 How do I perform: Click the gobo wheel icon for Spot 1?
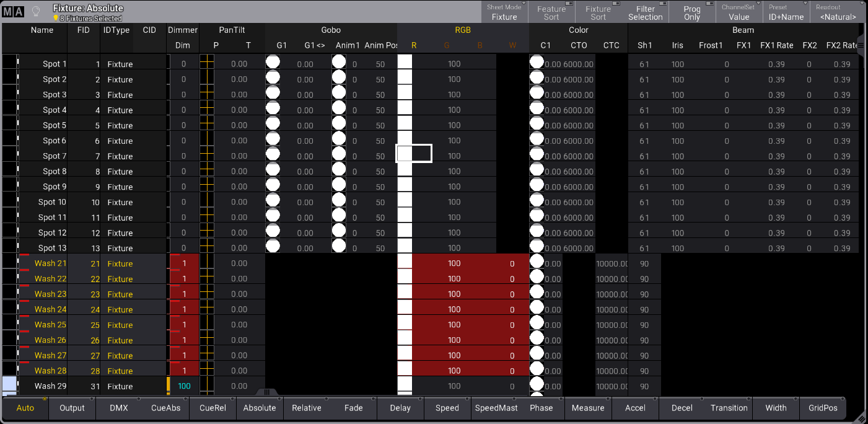(273, 62)
